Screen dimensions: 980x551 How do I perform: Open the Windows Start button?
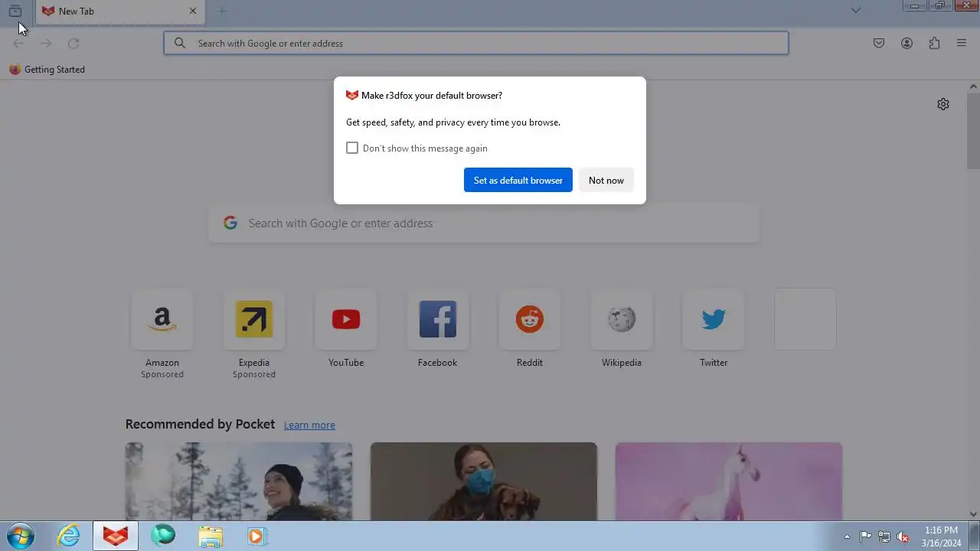(21, 536)
